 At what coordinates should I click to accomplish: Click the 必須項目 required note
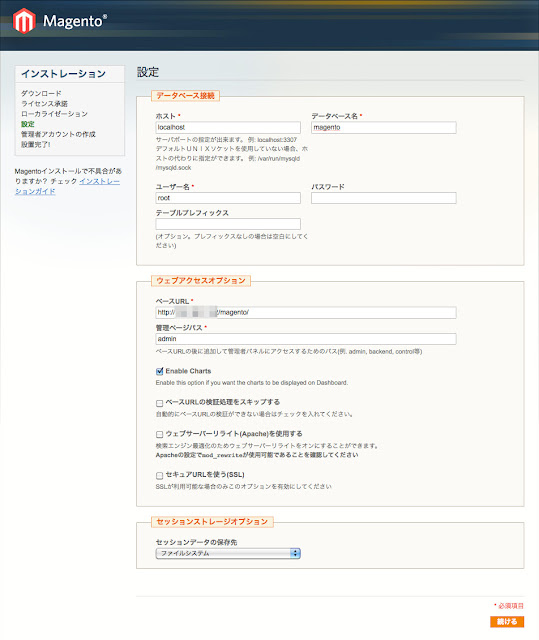(x=509, y=606)
